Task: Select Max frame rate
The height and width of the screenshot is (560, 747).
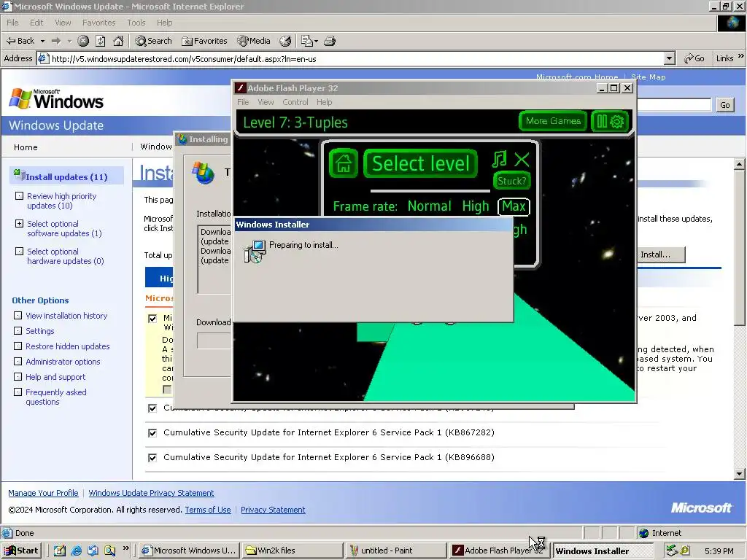Action: click(x=514, y=206)
